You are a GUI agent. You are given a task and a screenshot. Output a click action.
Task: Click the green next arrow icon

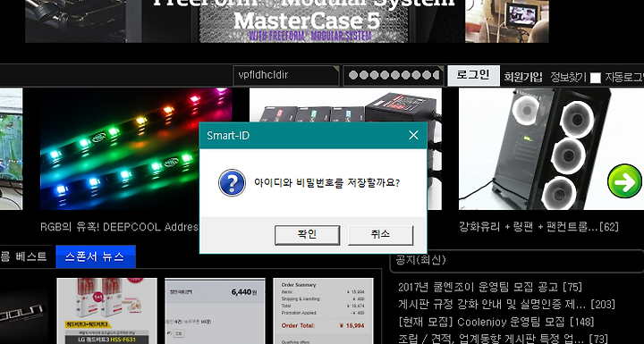click(624, 180)
